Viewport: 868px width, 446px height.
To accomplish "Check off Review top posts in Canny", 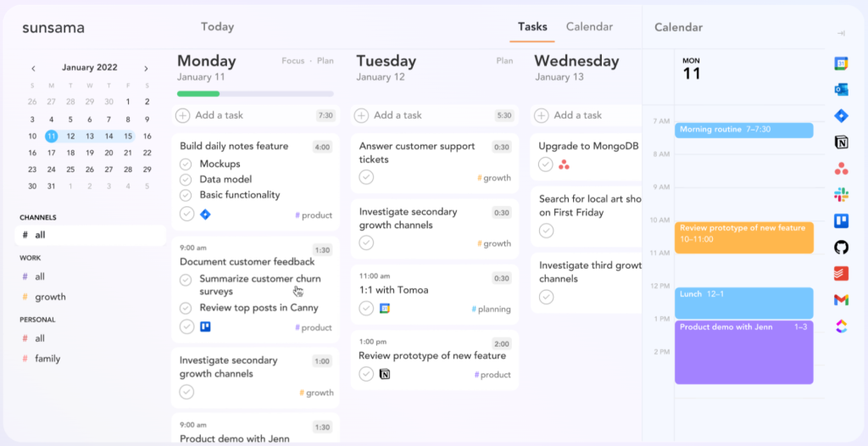I will 186,308.
